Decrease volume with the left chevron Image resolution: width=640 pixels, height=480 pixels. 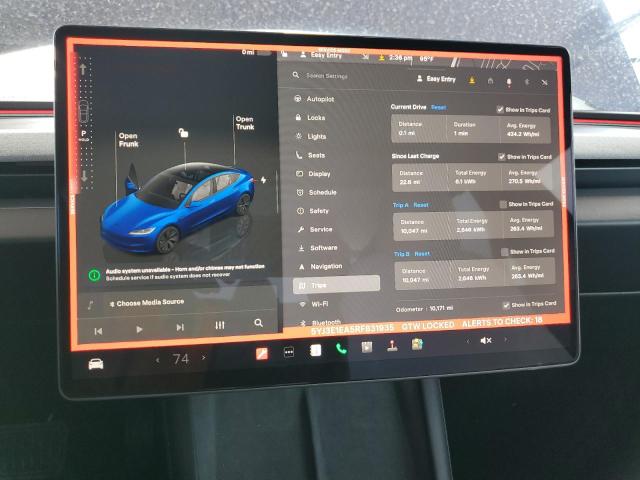tap(468, 341)
